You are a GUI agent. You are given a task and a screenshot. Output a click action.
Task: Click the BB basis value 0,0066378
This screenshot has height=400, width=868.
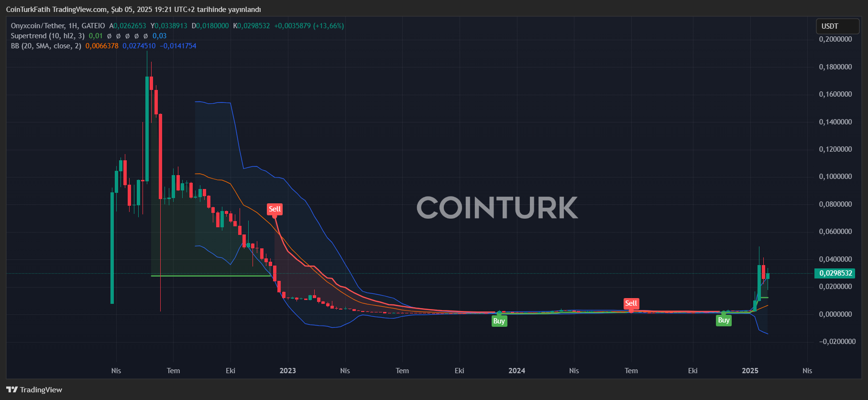102,46
